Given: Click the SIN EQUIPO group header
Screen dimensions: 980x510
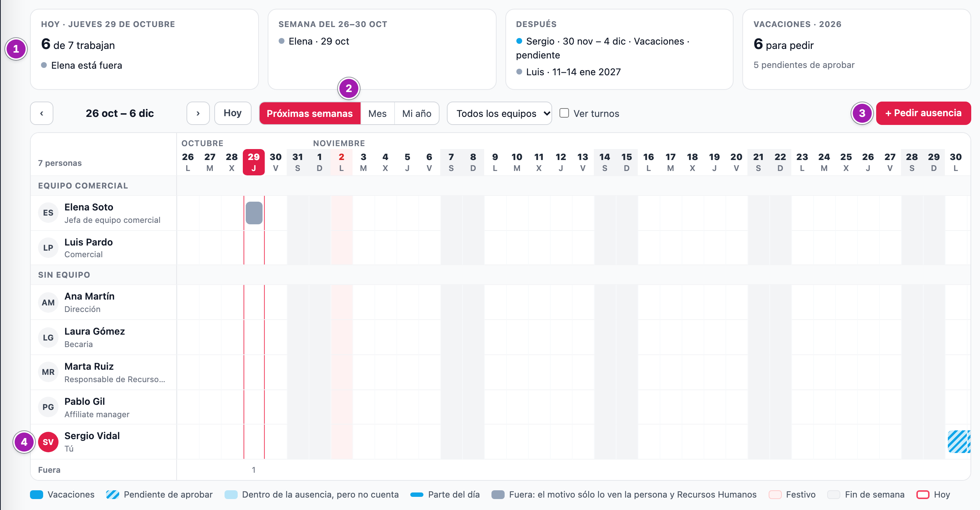Looking at the screenshot, I should (x=64, y=275).
